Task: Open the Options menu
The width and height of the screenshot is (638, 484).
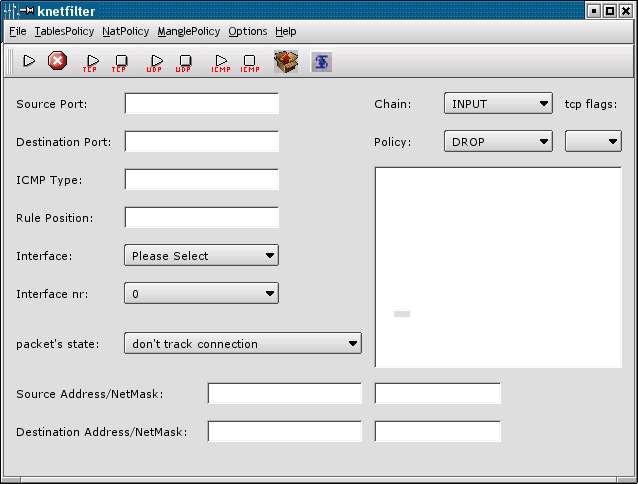Action: pos(247,31)
